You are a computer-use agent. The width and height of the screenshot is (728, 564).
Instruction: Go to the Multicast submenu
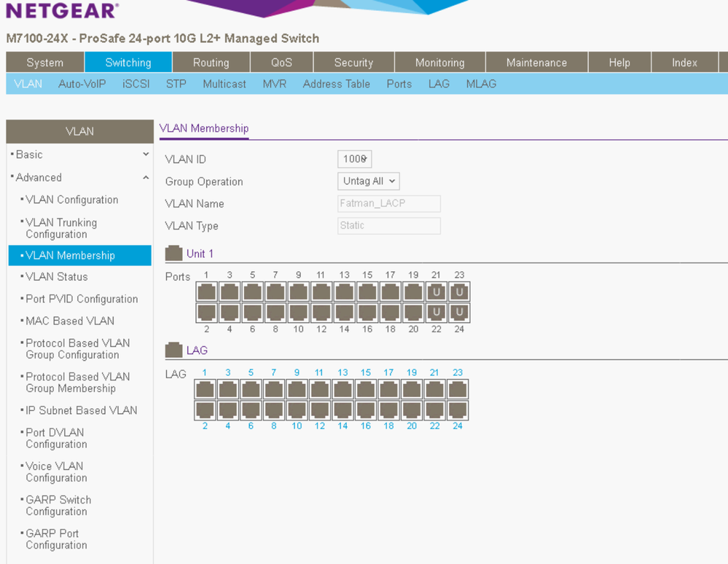tap(224, 84)
